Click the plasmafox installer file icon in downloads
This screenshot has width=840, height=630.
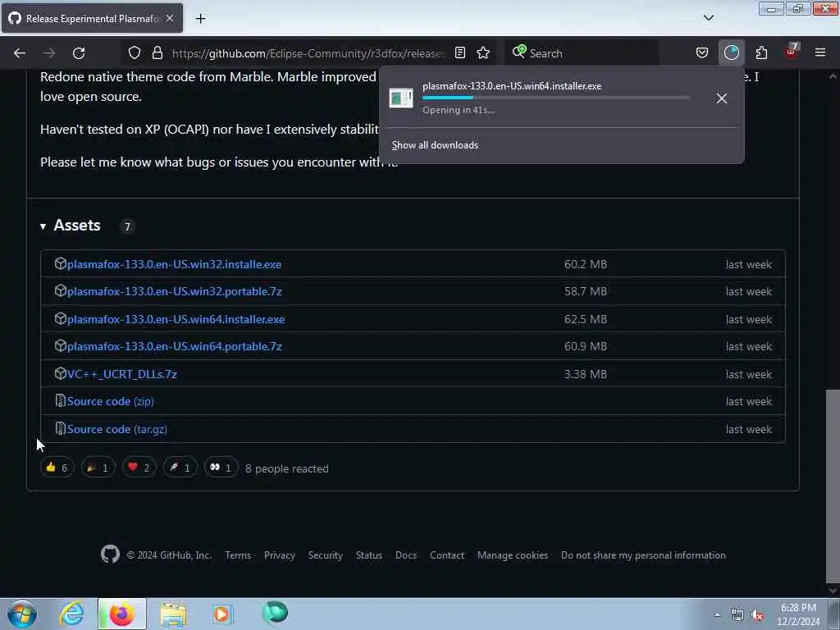pyautogui.click(x=400, y=98)
